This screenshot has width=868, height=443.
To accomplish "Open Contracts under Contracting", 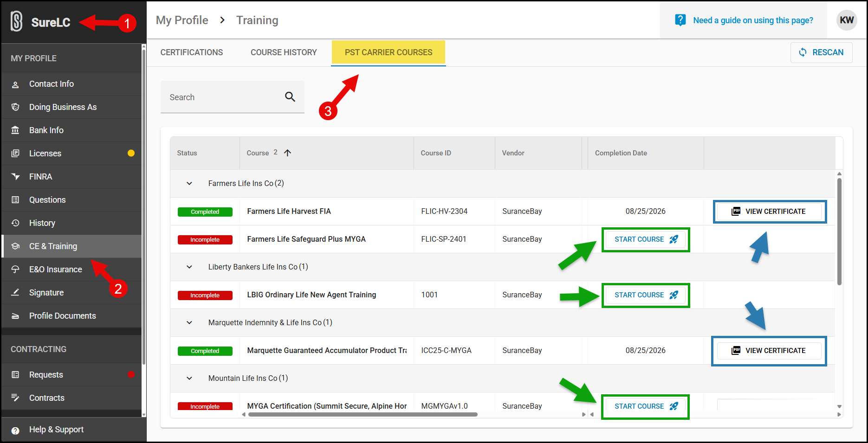I will pyautogui.click(x=72, y=398).
